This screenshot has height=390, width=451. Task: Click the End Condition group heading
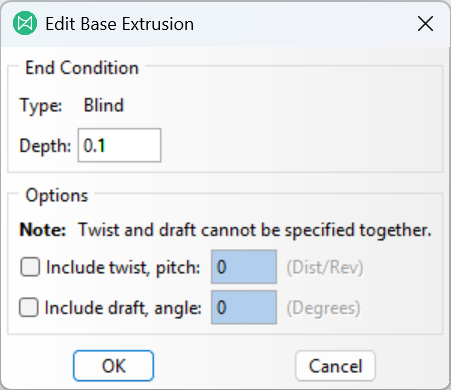point(82,68)
